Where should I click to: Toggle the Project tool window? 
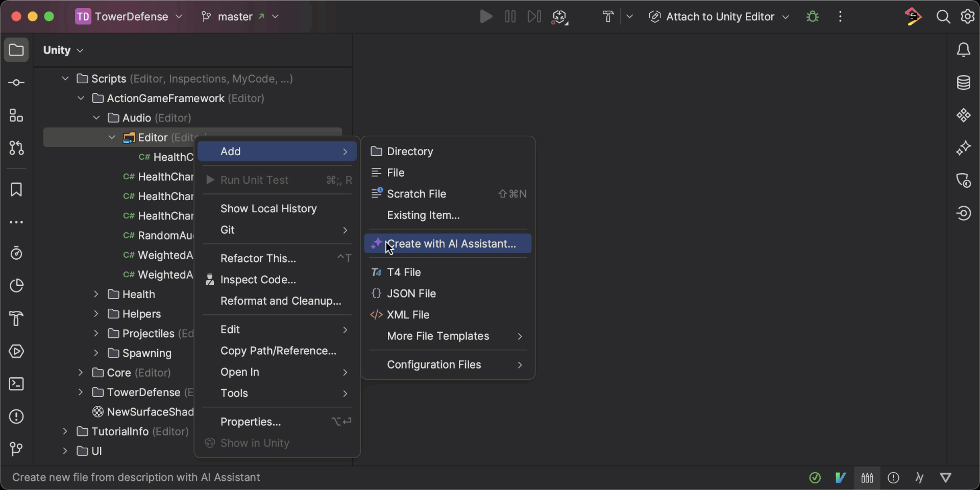pyautogui.click(x=16, y=50)
